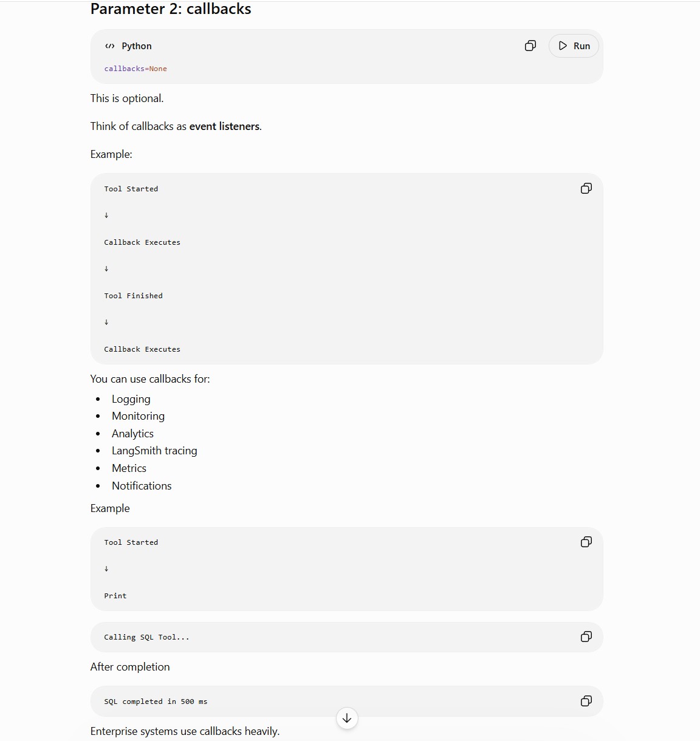The image size is (700, 741).
Task: Copy the 'SQL completed in 500 ms' block
Action: point(586,701)
